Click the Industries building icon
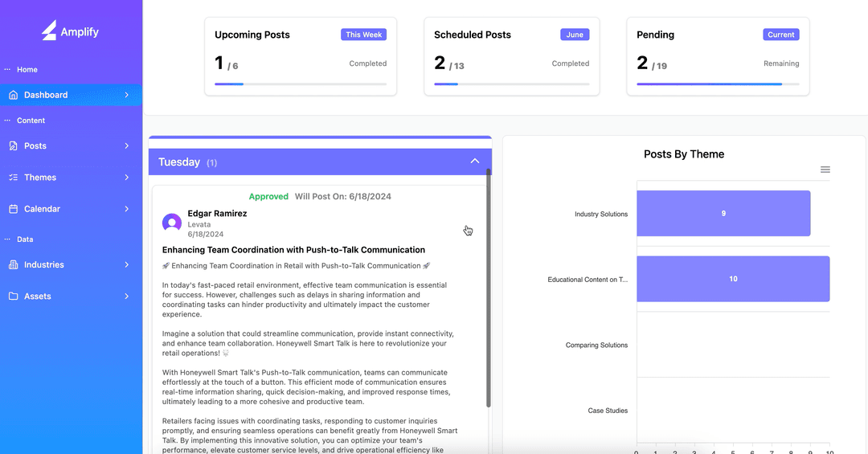Viewport: 868px width, 454px height. pyautogui.click(x=14, y=265)
